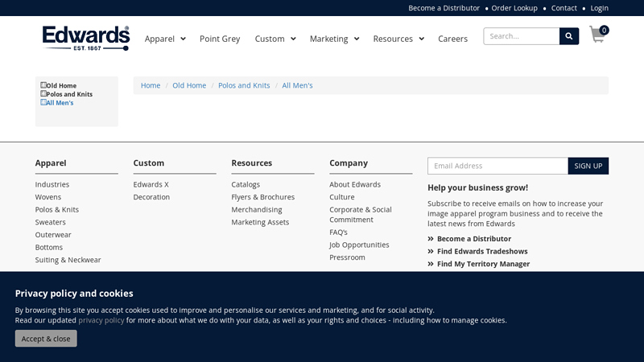Click the Login link

599,8
